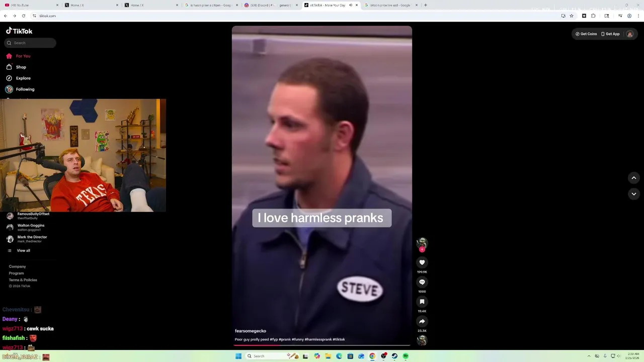Open the TikTok Shop page
644x362 pixels.
(x=16, y=67)
